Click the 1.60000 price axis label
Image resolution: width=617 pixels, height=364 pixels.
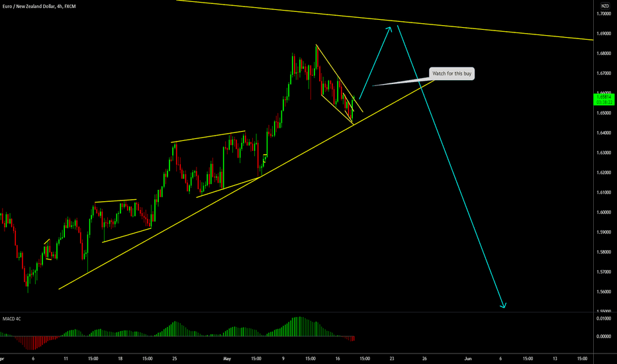click(x=604, y=212)
